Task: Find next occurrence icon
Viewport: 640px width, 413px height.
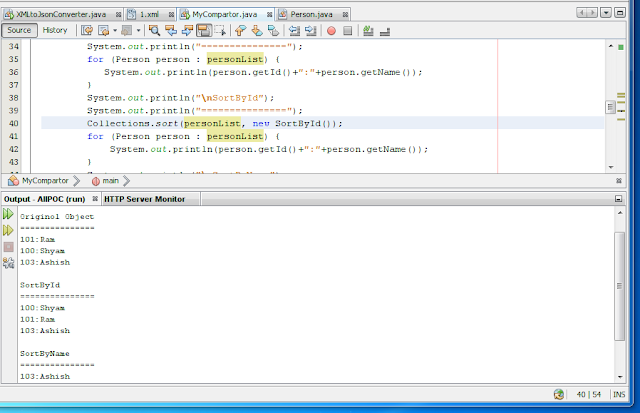Action: click(x=187, y=31)
